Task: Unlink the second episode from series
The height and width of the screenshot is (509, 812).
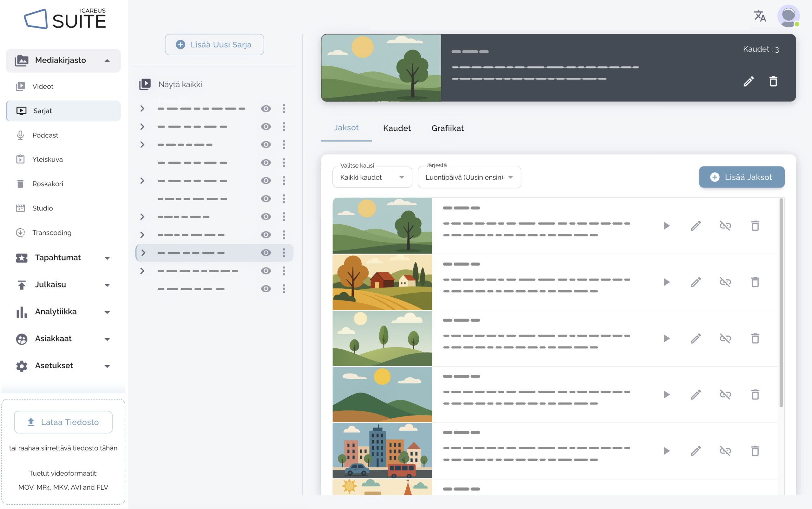Action: (725, 282)
